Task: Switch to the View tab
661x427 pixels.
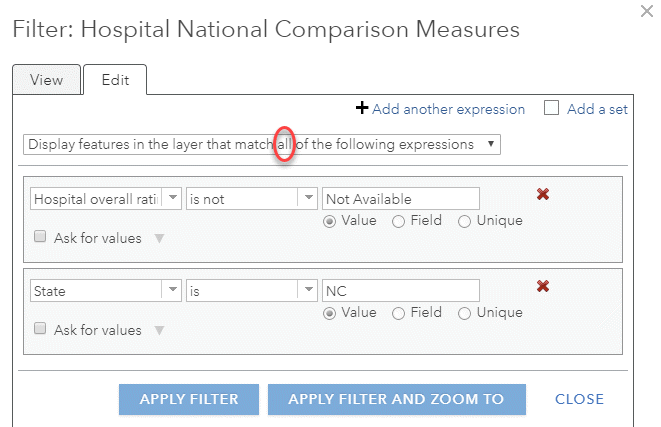Action: 46,80
